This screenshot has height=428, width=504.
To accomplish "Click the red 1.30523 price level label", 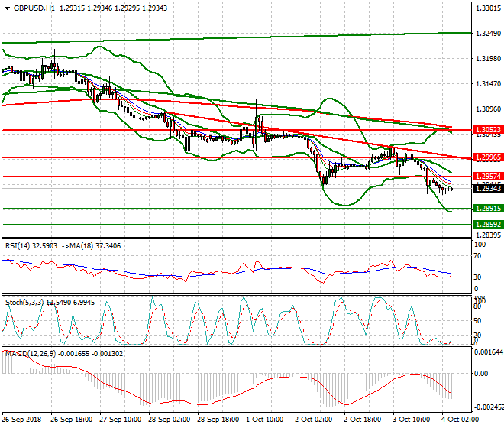I will pos(488,130).
